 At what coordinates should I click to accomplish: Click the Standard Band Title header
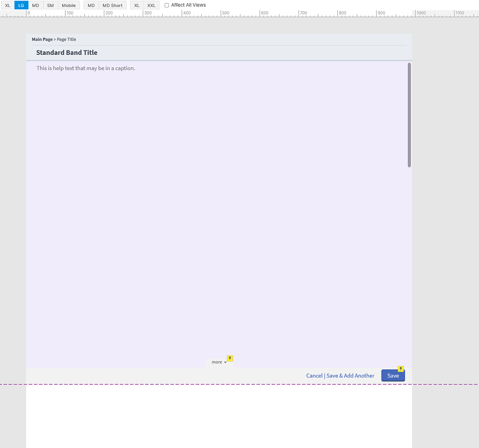66,52
